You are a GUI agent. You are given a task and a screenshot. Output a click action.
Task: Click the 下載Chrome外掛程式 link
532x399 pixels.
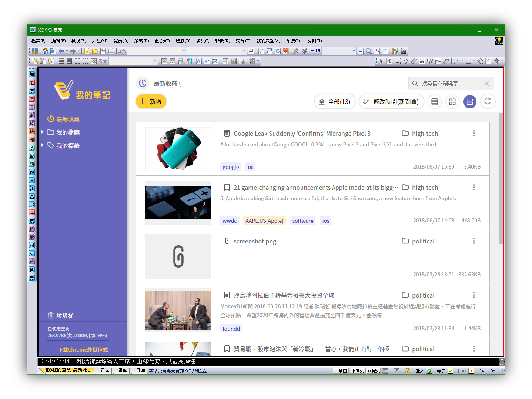pos(83,350)
